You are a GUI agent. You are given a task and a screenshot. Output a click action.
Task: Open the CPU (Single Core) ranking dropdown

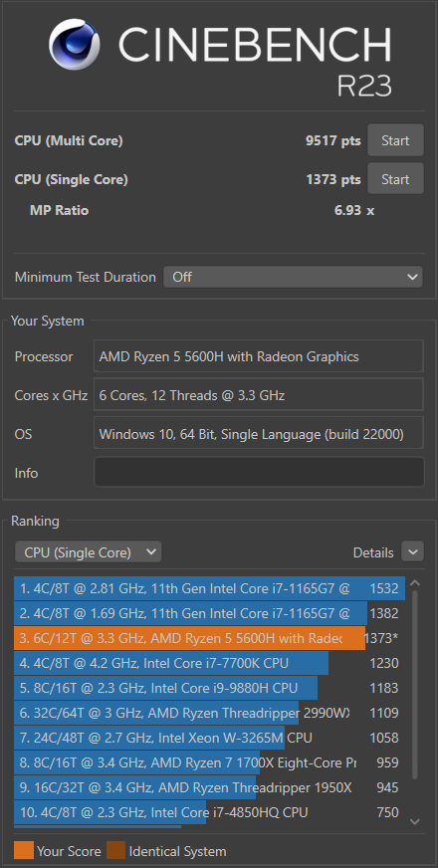pos(89,551)
